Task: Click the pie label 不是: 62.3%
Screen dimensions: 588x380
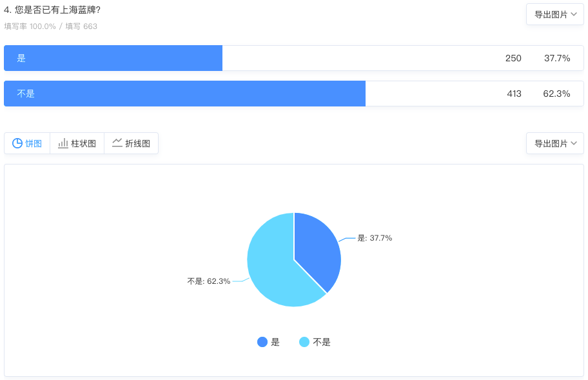Action: point(208,281)
